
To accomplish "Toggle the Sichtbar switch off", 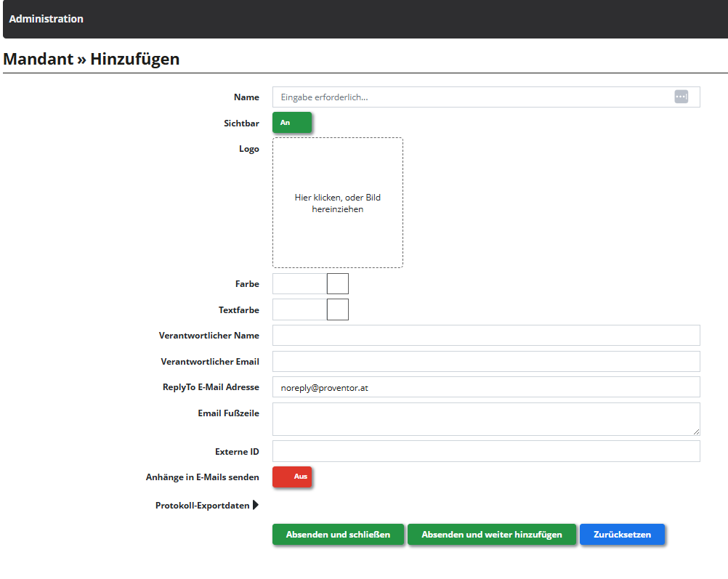I will point(292,123).
